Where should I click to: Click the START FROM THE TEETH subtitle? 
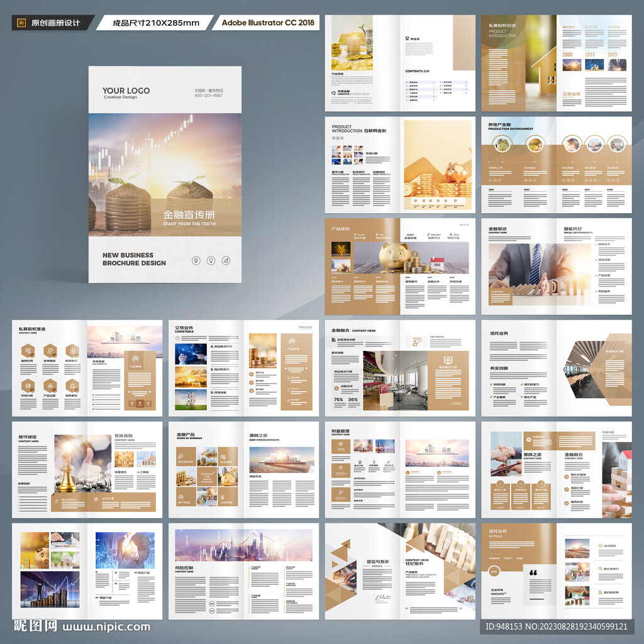click(x=189, y=224)
